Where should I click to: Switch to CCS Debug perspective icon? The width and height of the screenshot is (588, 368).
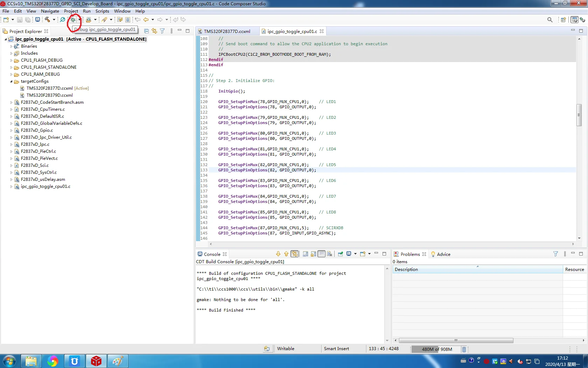(x=583, y=20)
